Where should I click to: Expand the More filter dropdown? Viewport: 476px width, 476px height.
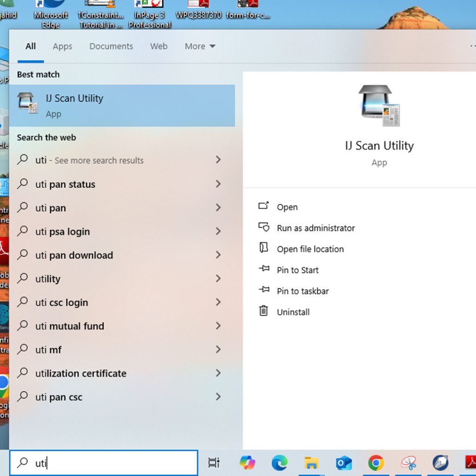click(200, 46)
